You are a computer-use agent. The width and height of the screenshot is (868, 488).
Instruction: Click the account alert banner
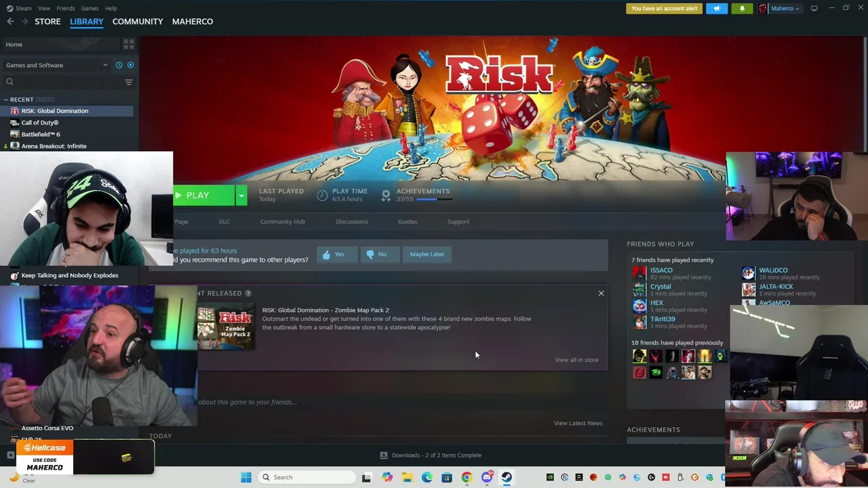[x=665, y=9]
